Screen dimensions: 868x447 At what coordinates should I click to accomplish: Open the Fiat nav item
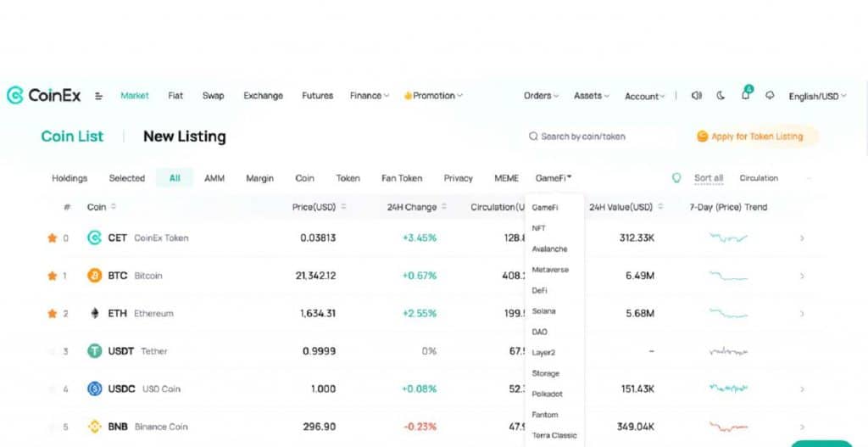[x=175, y=95]
